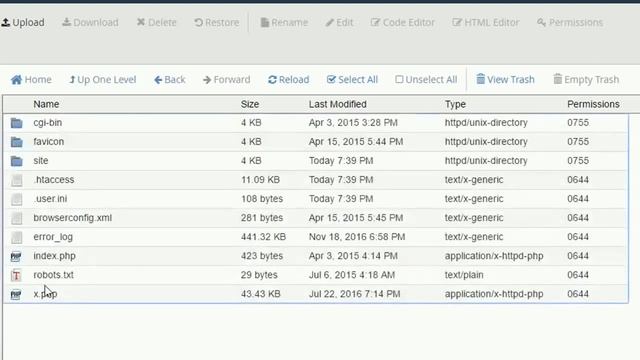Reload the file listing
The image size is (640, 360).
(x=289, y=80)
